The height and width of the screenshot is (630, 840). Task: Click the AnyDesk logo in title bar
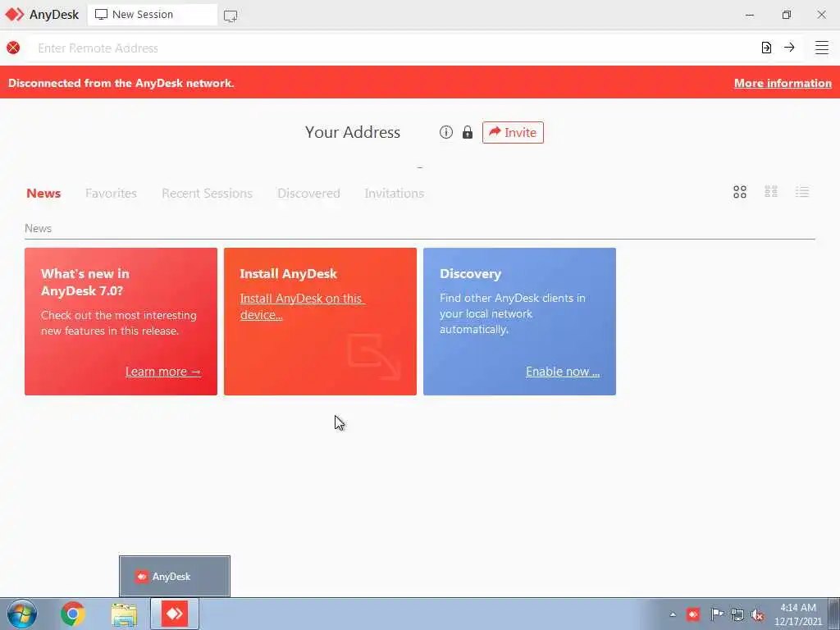click(15, 15)
